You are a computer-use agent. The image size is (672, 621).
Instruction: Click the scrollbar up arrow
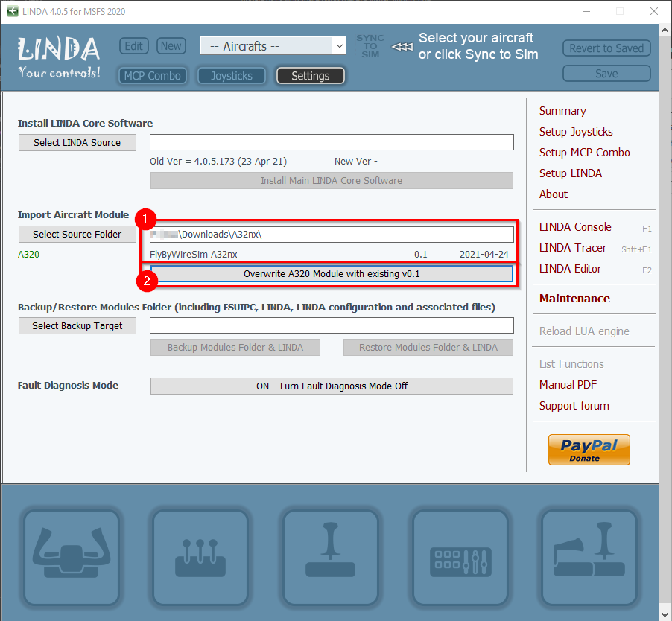(665, 30)
